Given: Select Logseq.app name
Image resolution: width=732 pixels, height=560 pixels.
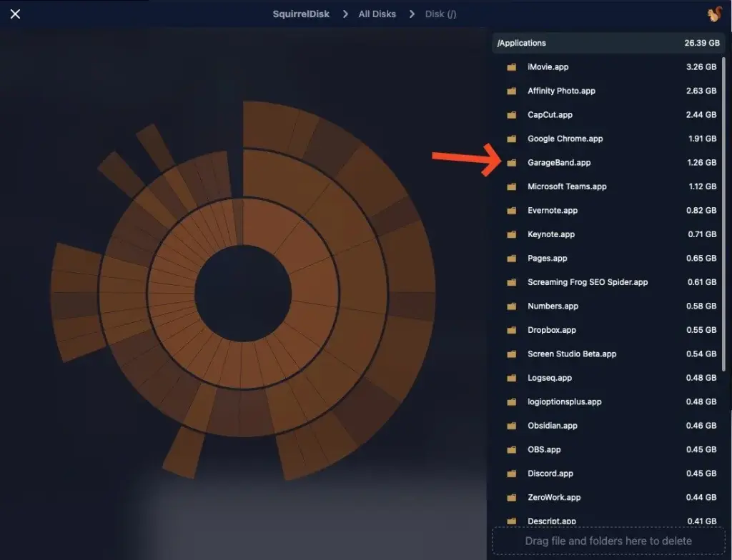Looking at the screenshot, I should tap(550, 378).
